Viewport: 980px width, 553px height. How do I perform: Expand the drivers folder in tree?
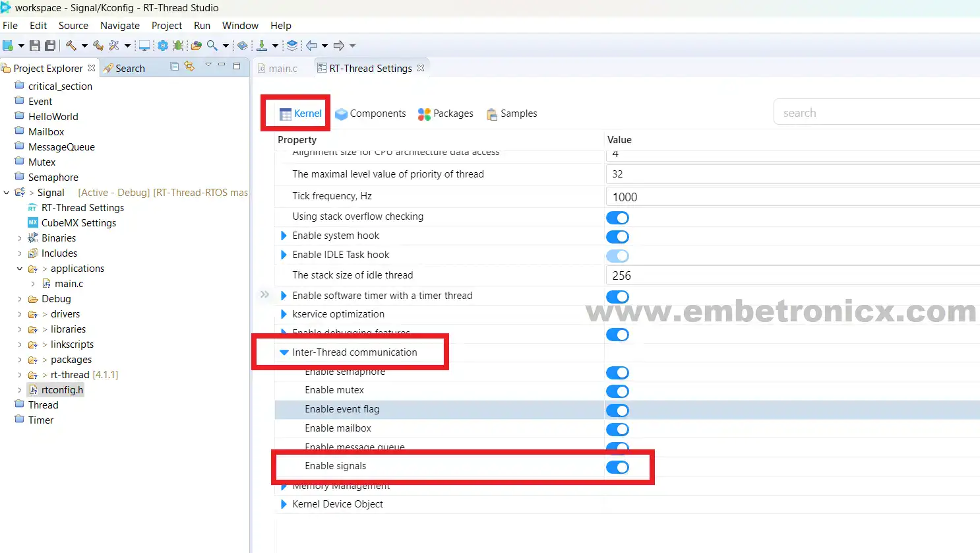(x=20, y=314)
